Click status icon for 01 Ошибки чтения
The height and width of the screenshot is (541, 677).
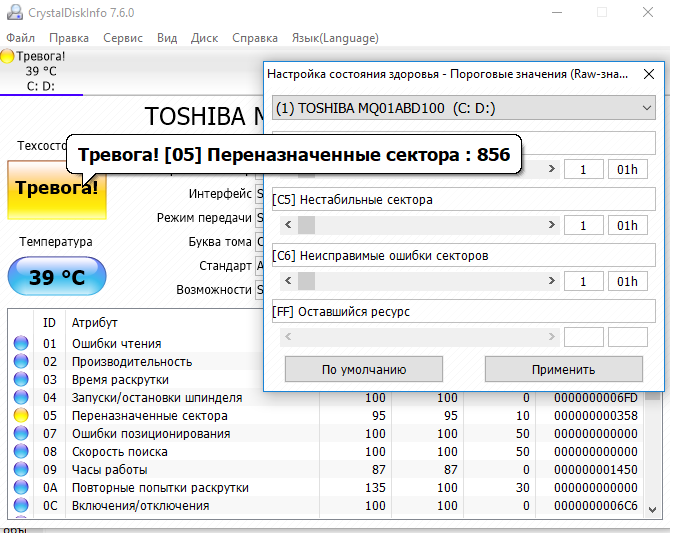[21, 343]
